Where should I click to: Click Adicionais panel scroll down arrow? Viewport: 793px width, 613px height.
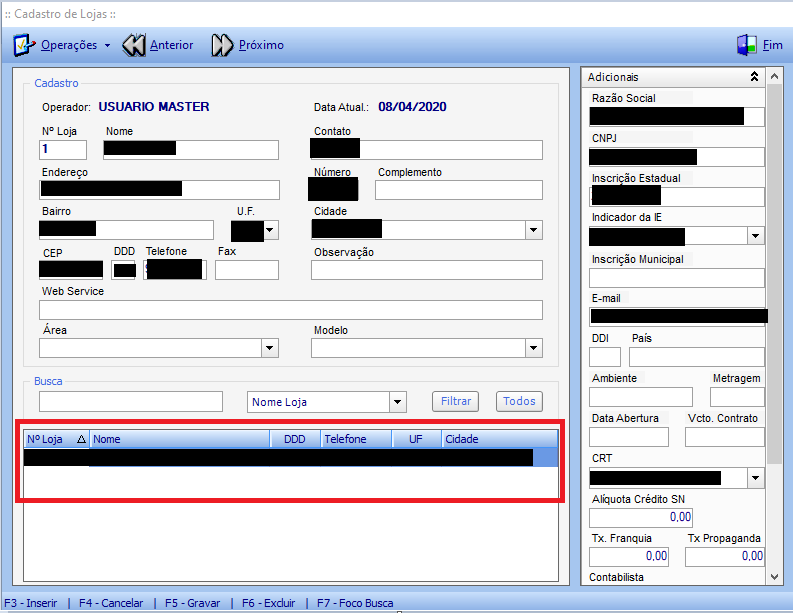(x=774, y=577)
